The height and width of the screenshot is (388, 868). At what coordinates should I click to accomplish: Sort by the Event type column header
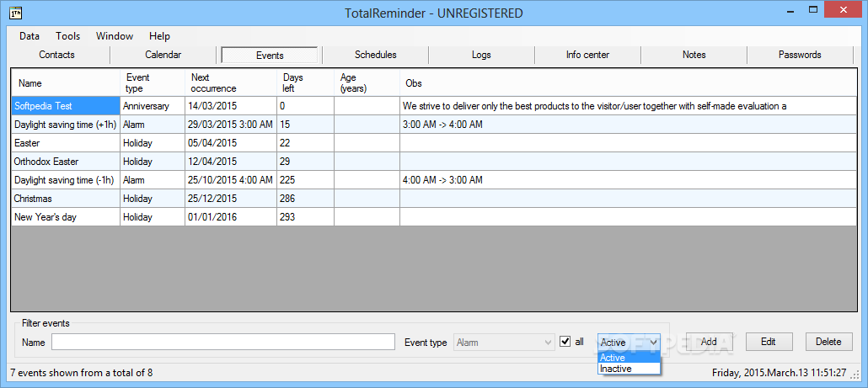[x=153, y=83]
